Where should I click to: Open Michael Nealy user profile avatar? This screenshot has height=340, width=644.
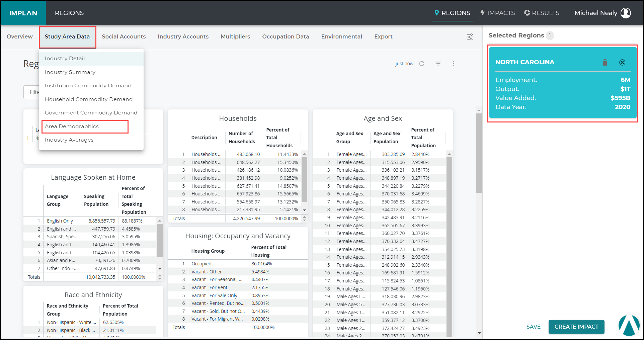tap(626, 13)
